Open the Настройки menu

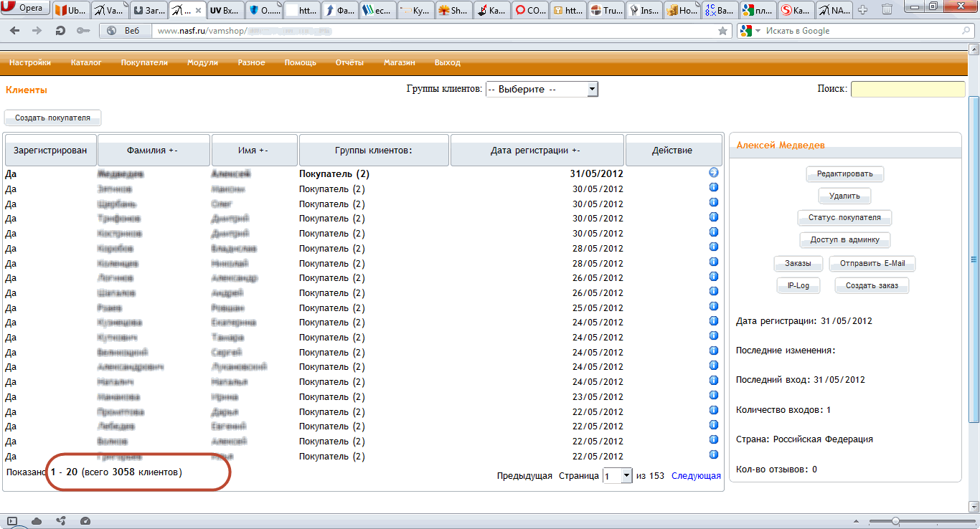pos(30,62)
